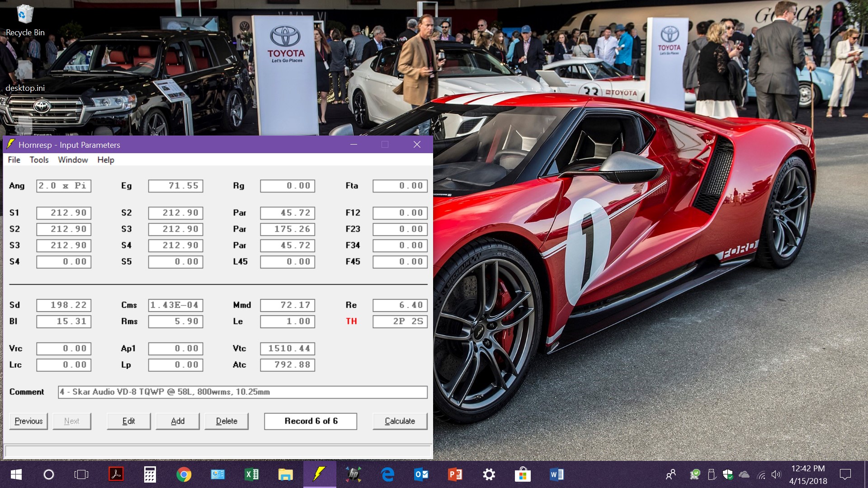Open Settings gear in taskbar
This screenshot has height=488, width=868.
489,474
